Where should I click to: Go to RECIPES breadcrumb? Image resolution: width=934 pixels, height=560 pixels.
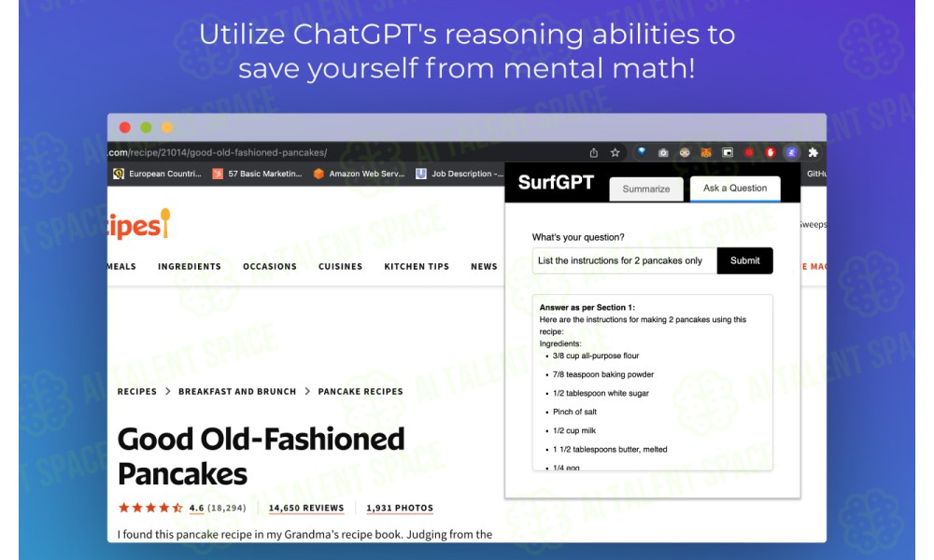pyautogui.click(x=137, y=392)
